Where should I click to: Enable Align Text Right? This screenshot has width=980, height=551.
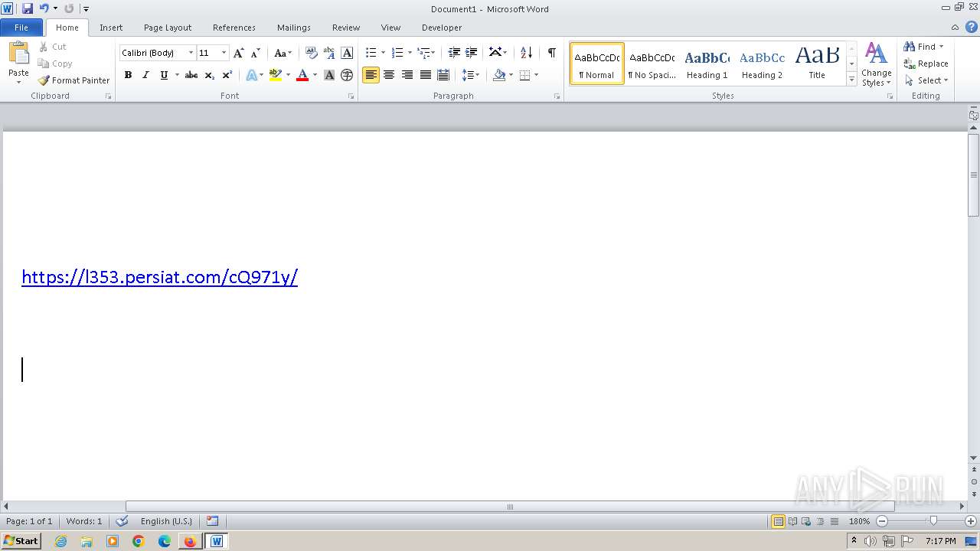[x=407, y=75]
